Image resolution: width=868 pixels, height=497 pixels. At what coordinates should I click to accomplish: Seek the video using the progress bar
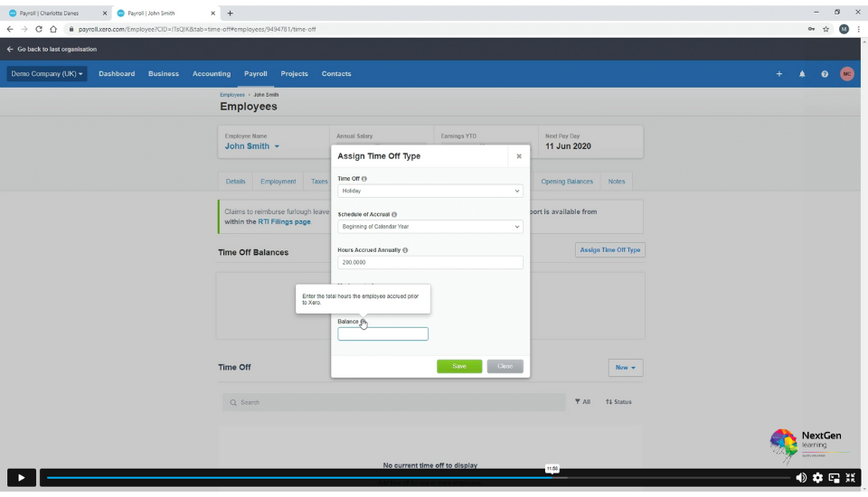coord(362,478)
